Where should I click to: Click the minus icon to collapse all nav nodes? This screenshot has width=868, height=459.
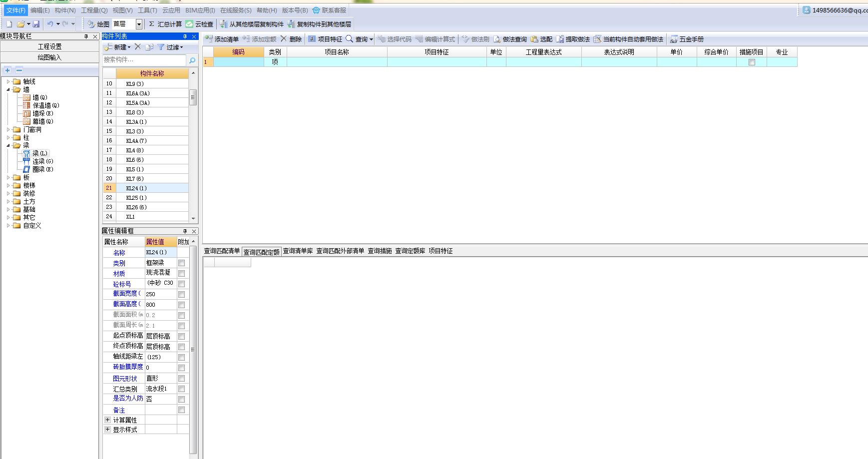click(19, 70)
